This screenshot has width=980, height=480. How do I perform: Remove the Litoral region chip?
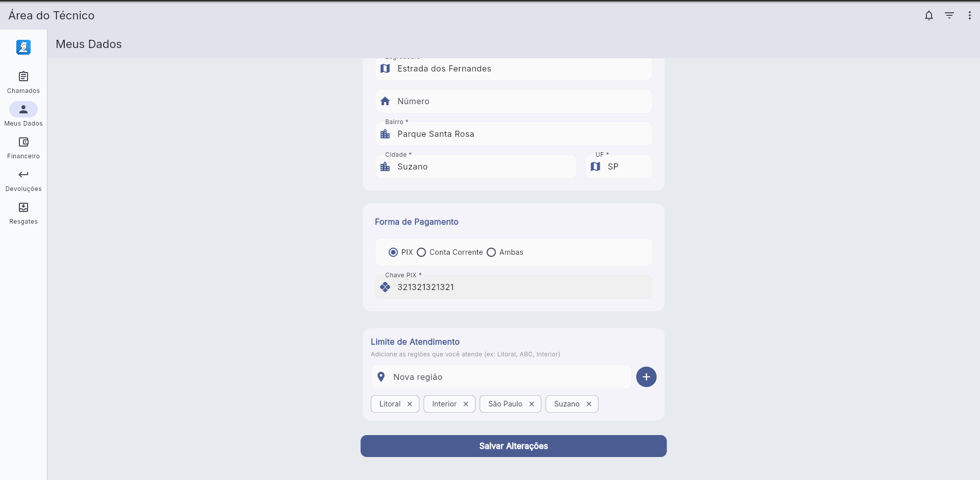(409, 404)
